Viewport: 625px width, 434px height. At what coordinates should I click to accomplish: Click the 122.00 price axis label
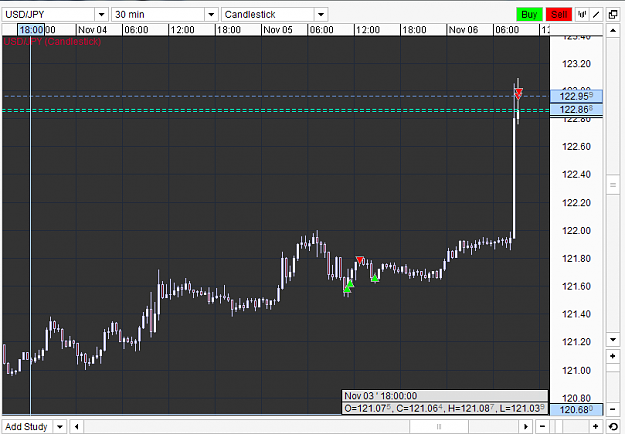[x=576, y=231]
